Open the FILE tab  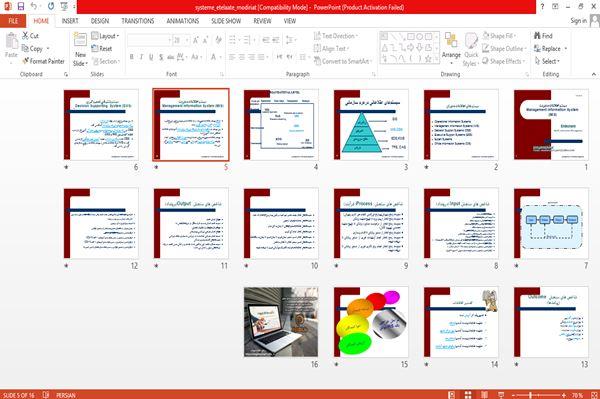(13, 21)
